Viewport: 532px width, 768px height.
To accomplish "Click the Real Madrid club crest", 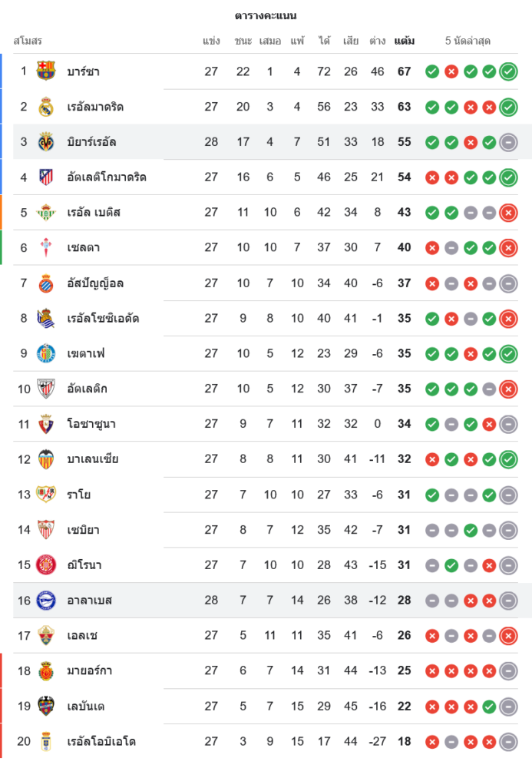I will click(x=46, y=107).
